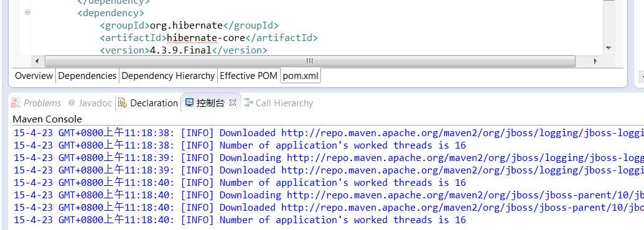Click the Javadoc @ icon
This screenshot has width=644, height=230.
pos(72,103)
